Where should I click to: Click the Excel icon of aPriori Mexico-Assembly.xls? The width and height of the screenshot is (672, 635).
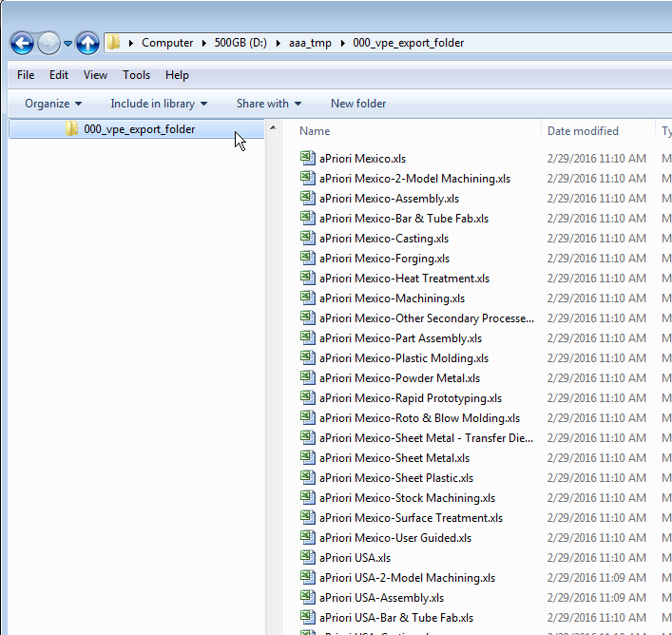click(307, 198)
